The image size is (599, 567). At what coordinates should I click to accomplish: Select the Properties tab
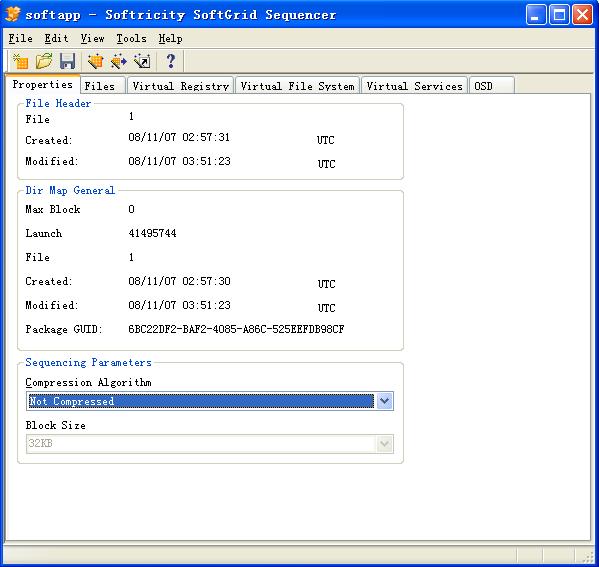pos(42,84)
